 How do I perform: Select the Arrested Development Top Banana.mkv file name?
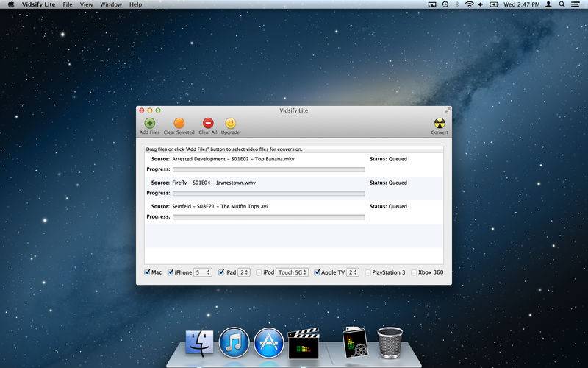(x=233, y=159)
